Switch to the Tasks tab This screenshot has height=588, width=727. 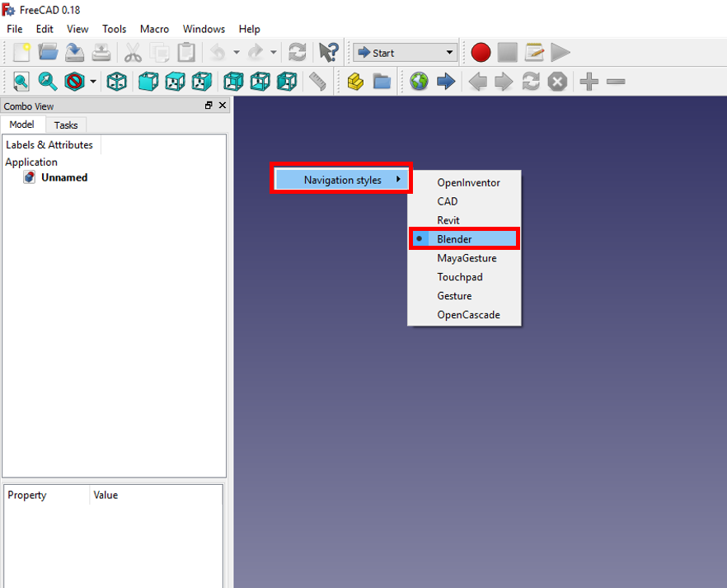(66, 125)
